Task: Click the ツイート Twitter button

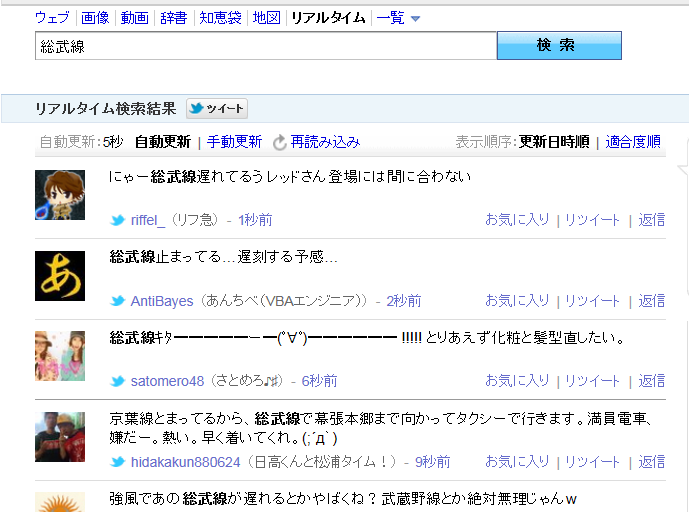Action: pyautogui.click(x=217, y=109)
